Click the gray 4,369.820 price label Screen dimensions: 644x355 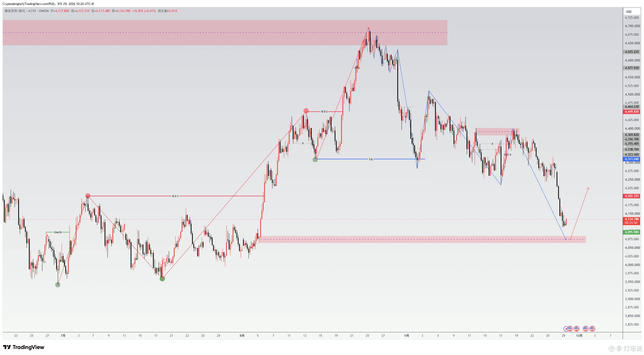point(632,135)
